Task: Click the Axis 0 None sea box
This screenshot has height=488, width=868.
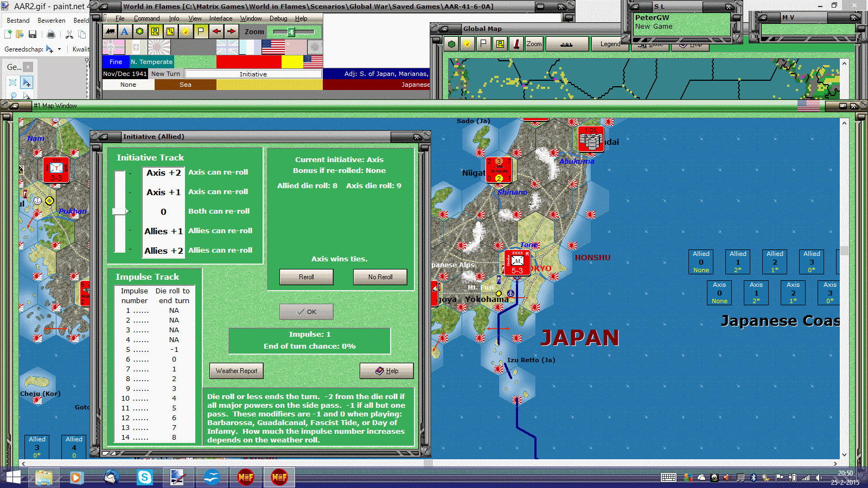Action: click(719, 293)
